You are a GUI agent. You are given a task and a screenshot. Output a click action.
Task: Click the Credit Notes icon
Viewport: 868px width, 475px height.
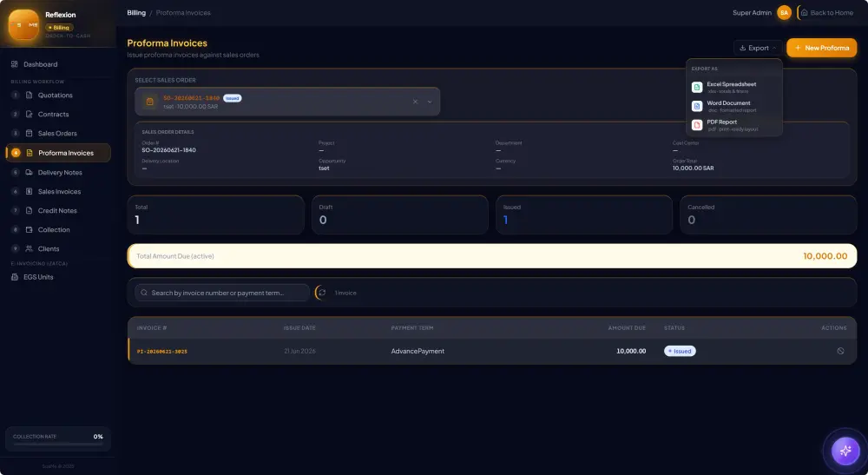(x=30, y=210)
